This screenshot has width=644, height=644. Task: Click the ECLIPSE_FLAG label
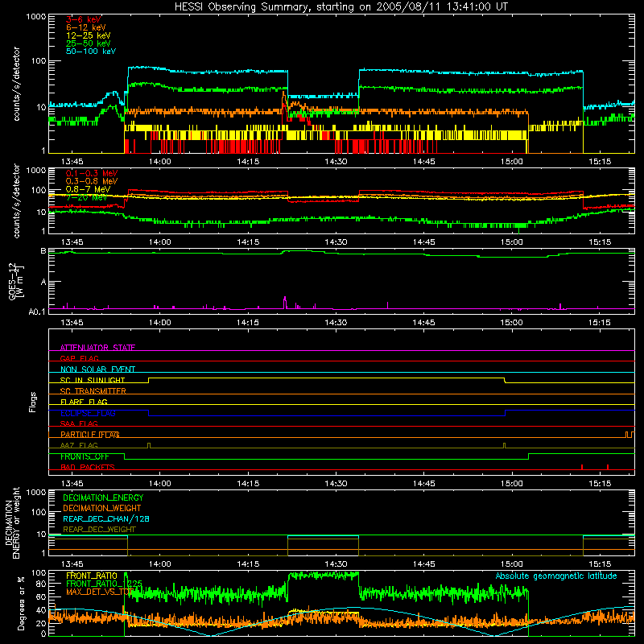pos(88,413)
